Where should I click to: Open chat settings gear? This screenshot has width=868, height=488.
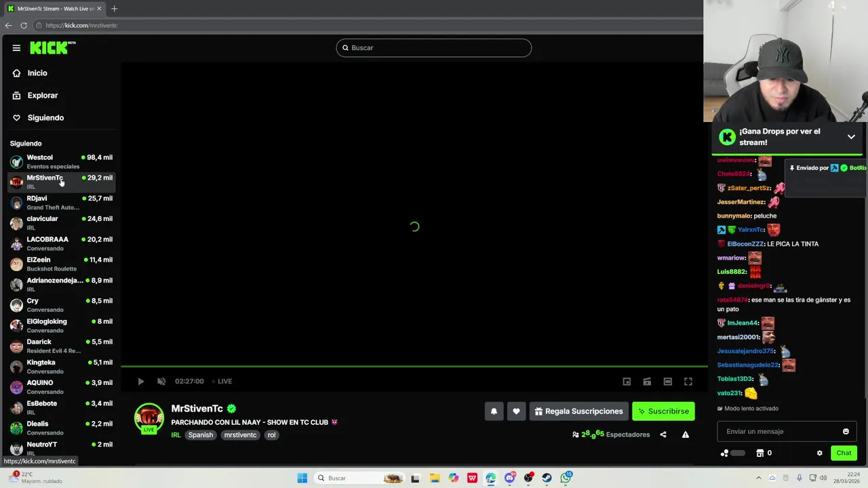[819, 453]
